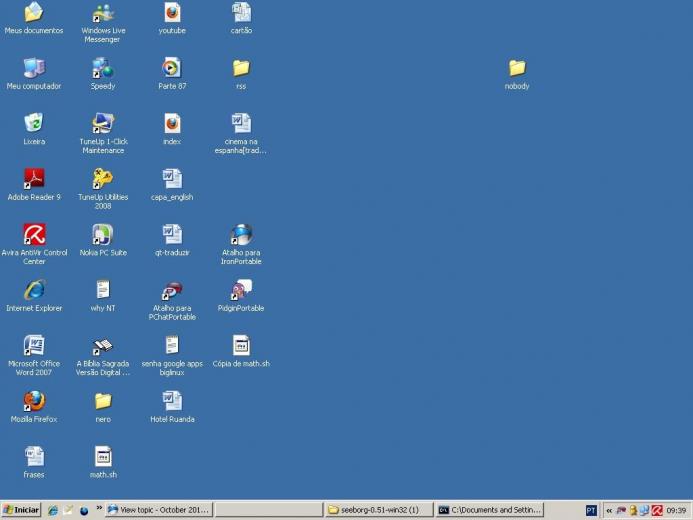
Task: Click the 09:39 taskbar clock
Action: tap(677, 511)
